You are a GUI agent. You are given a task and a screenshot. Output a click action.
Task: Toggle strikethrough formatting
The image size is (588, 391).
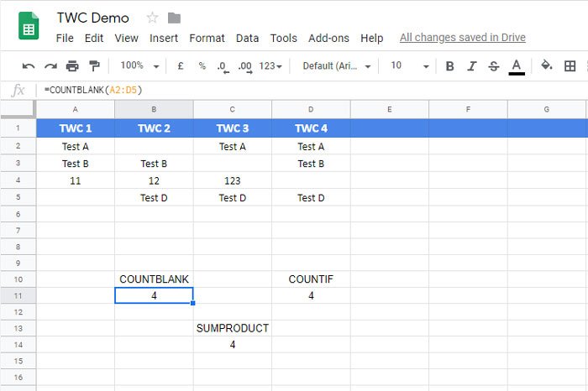coord(493,66)
